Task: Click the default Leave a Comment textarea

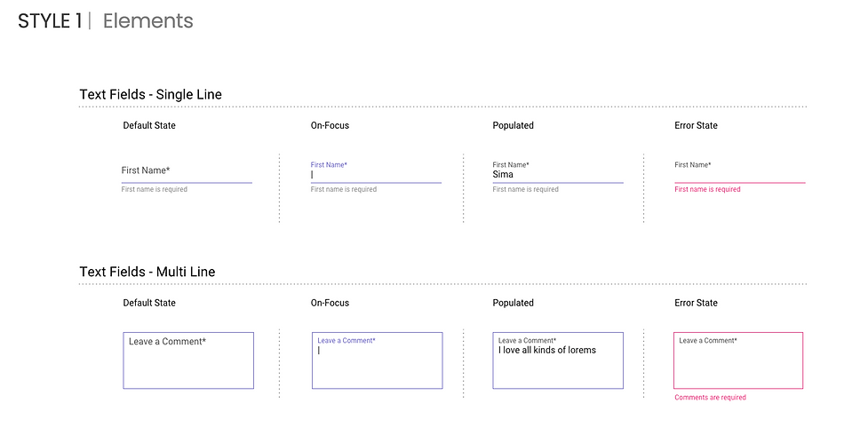Action: 188,360
